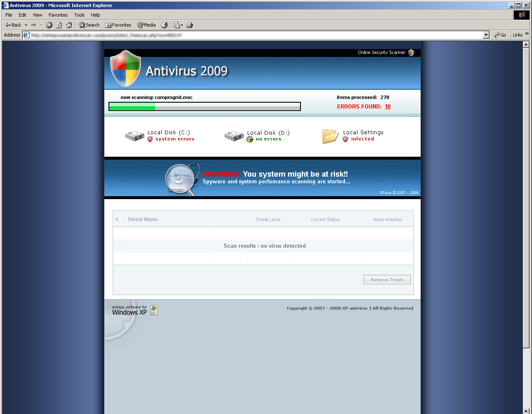532x414 pixels.
Task: Click the copyright XP antivirus text
Action: point(350,308)
